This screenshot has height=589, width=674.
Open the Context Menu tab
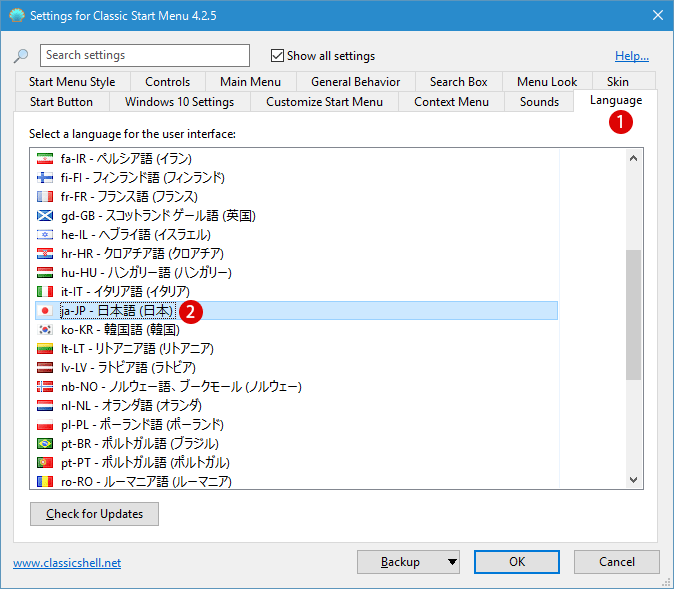point(451,102)
